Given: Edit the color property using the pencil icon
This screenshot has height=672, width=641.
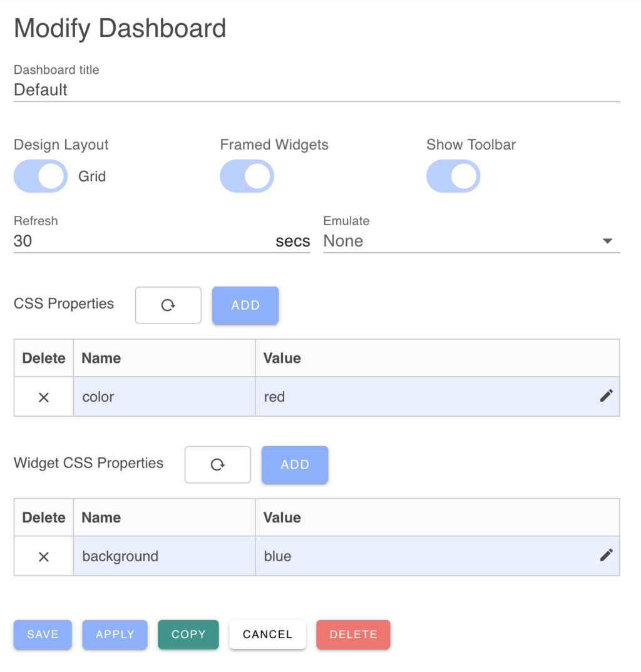Looking at the screenshot, I should [x=606, y=395].
